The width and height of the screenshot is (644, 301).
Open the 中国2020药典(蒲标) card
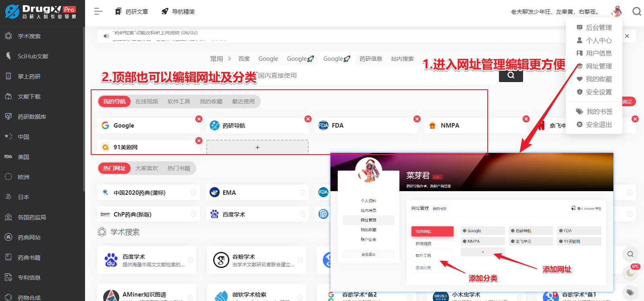point(148,192)
